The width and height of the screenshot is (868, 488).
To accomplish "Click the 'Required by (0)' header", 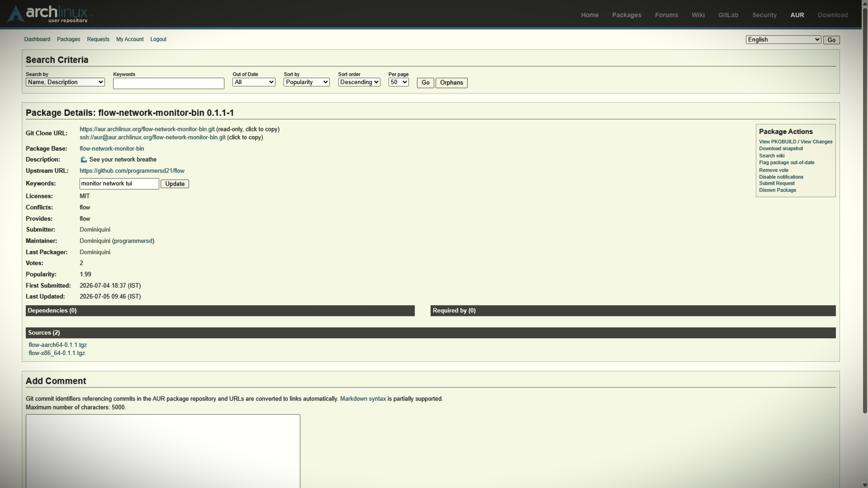I will pyautogui.click(x=633, y=311).
